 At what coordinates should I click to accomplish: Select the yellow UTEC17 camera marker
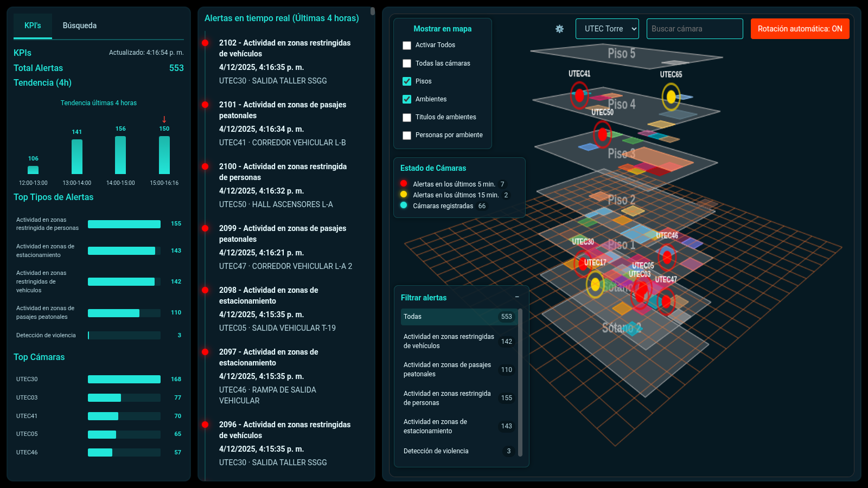(595, 284)
